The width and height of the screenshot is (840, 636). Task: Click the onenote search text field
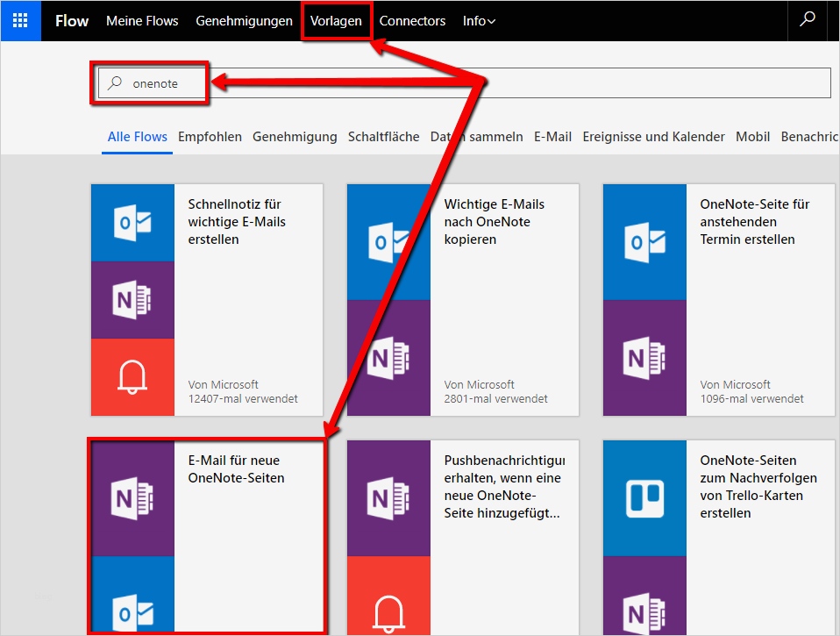(x=473, y=83)
